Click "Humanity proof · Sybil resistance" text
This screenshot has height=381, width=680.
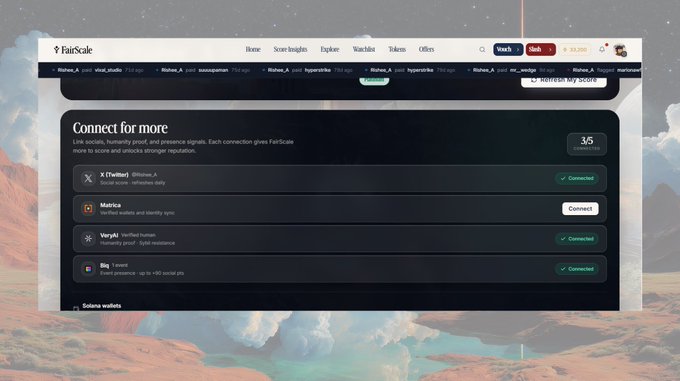(x=137, y=243)
